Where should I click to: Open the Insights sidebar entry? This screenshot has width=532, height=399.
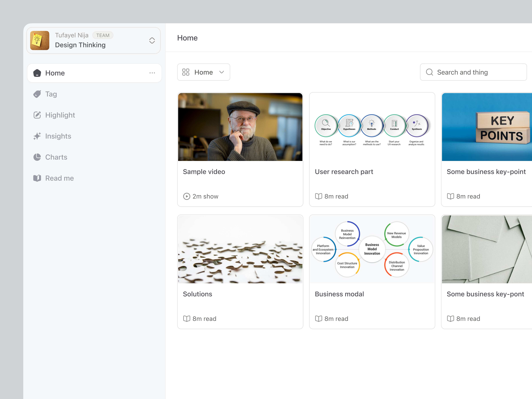coord(58,136)
